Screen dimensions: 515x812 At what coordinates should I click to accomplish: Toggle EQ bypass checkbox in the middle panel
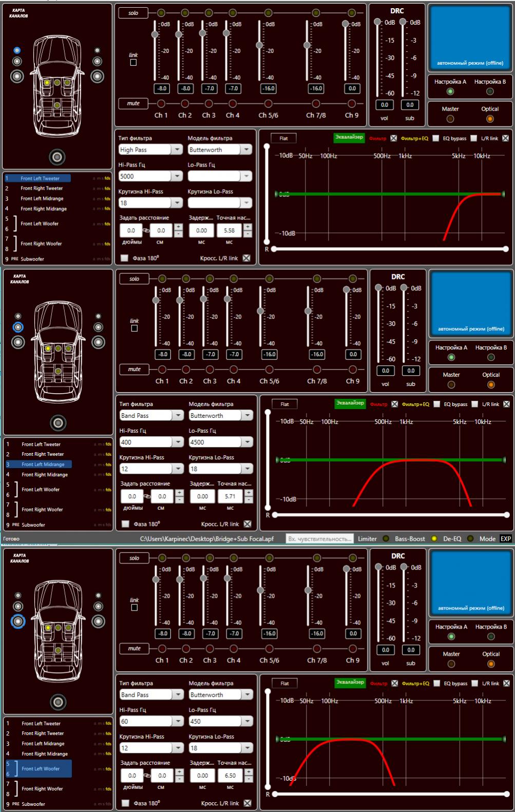click(x=436, y=404)
